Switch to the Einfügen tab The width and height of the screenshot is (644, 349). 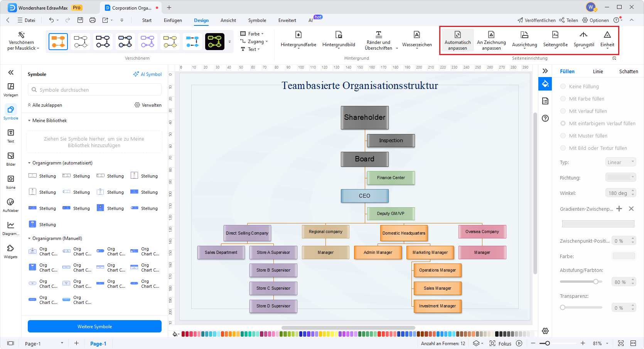point(173,20)
